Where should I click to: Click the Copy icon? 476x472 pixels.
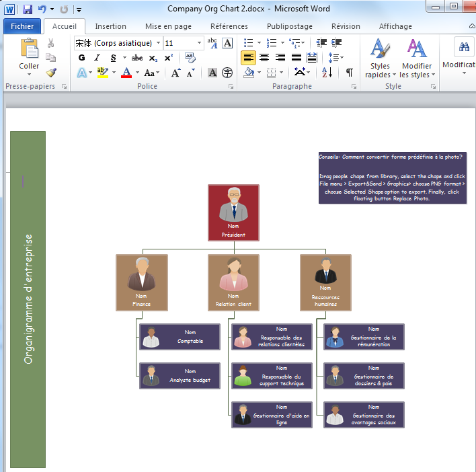coord(50,57)
